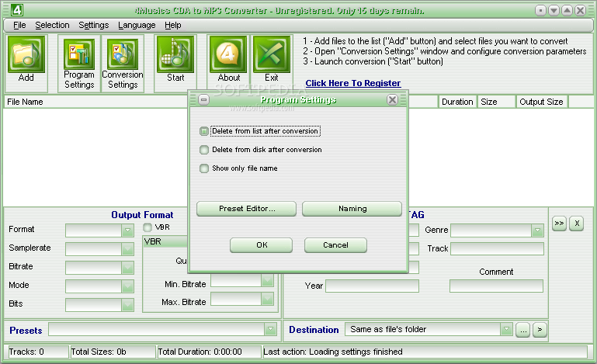
Task: Click the Year input field
Action: point(372,286)
